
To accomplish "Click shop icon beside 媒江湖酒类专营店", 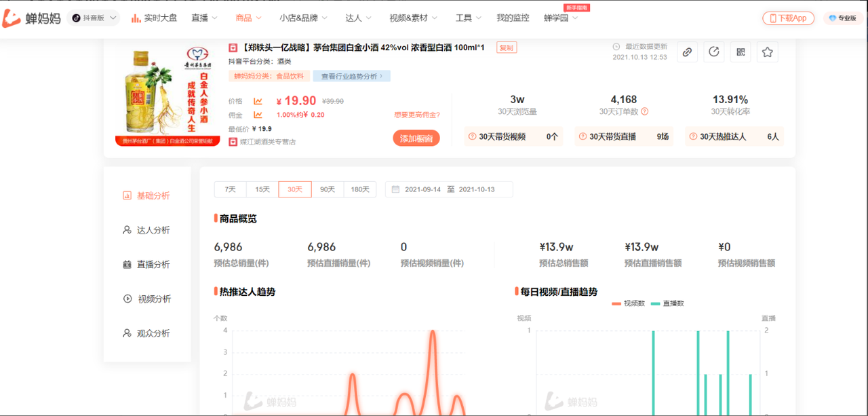I will click(x=233, y=142).
